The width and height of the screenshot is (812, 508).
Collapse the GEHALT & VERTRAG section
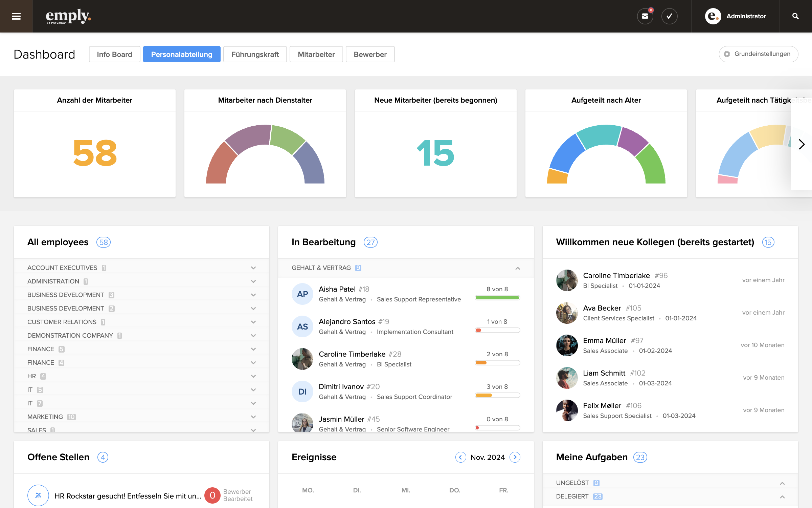(518, 268)
